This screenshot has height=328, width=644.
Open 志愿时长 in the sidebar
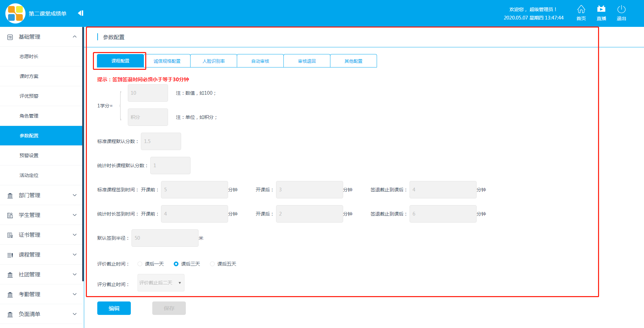click(x=41, y=56)
